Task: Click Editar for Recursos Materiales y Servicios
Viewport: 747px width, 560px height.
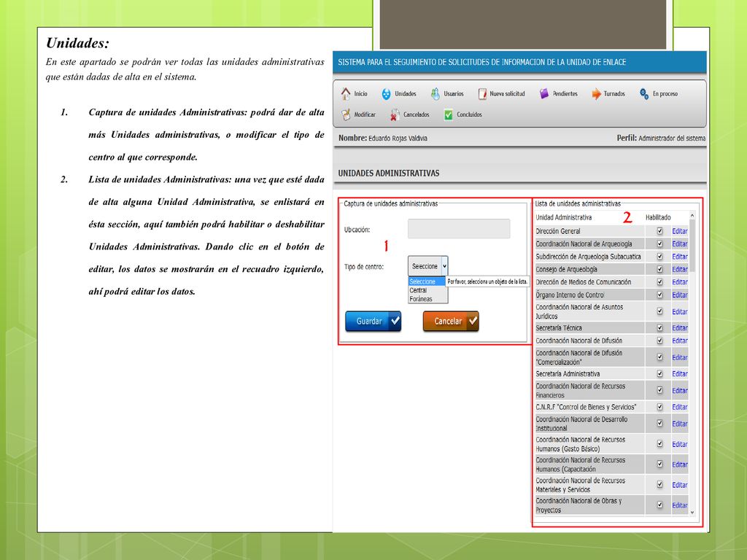Action: tap(679, 485)
